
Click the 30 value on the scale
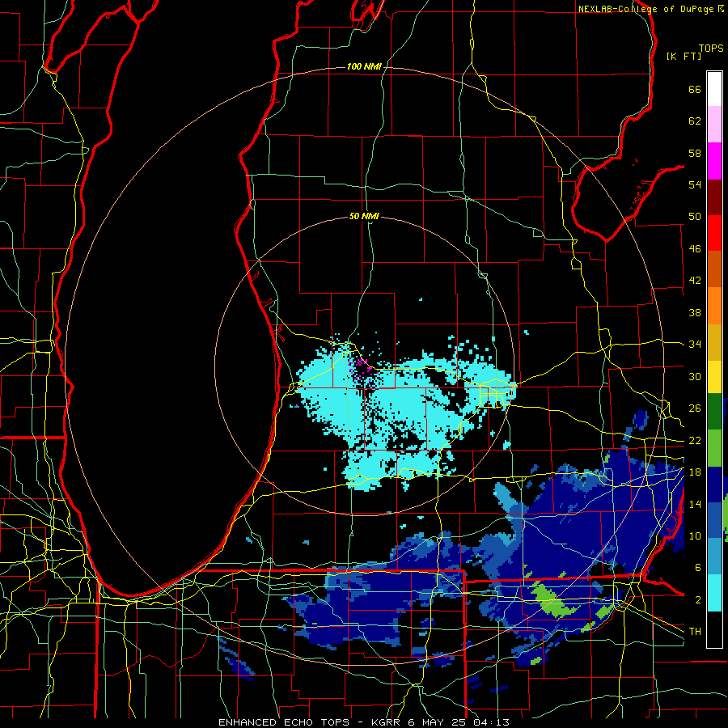point(695,376)
